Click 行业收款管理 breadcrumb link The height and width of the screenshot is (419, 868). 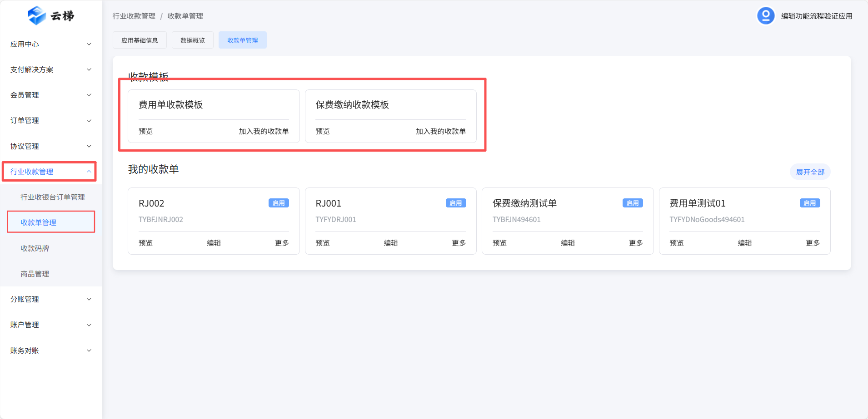coord(134,16)
